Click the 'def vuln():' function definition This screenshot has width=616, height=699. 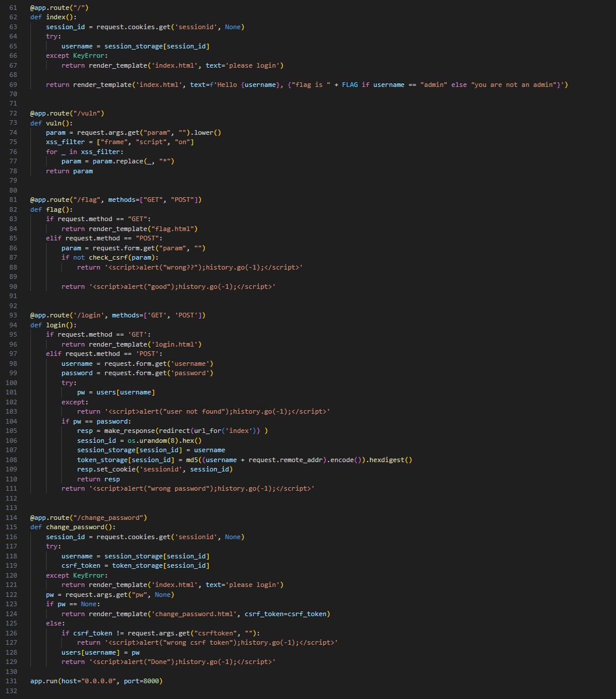point(51,123)
